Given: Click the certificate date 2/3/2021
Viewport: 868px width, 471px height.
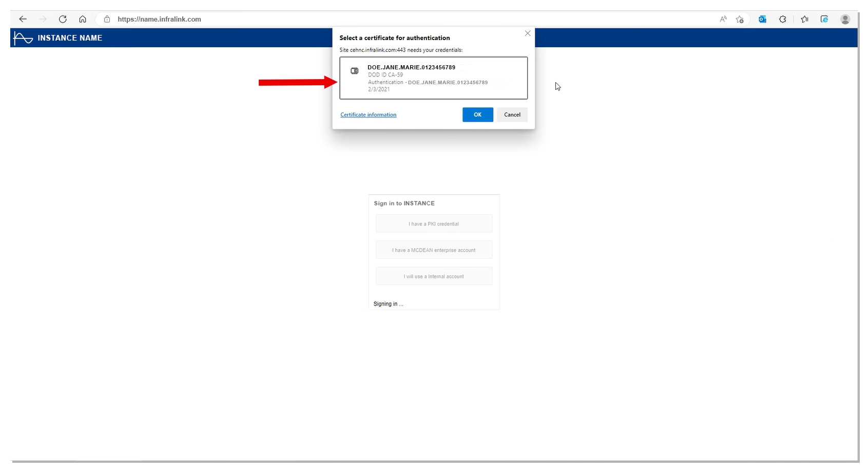Looking at the screenshot, I should 379,89.
